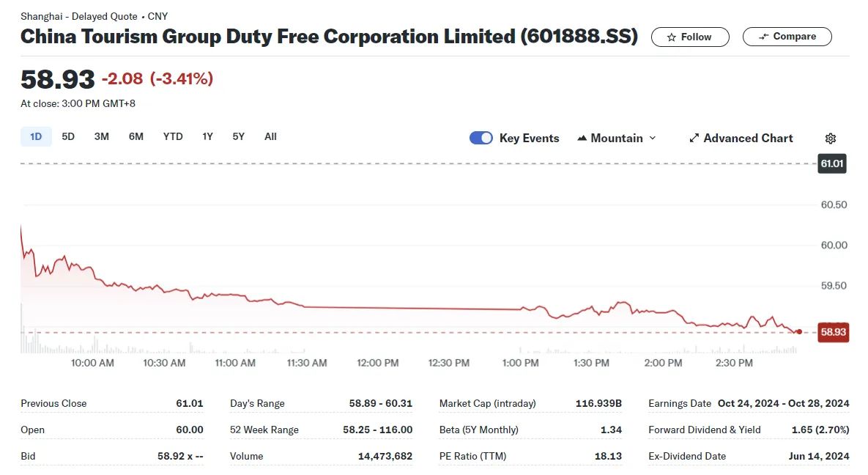Click the Earnings Date label

680,403
